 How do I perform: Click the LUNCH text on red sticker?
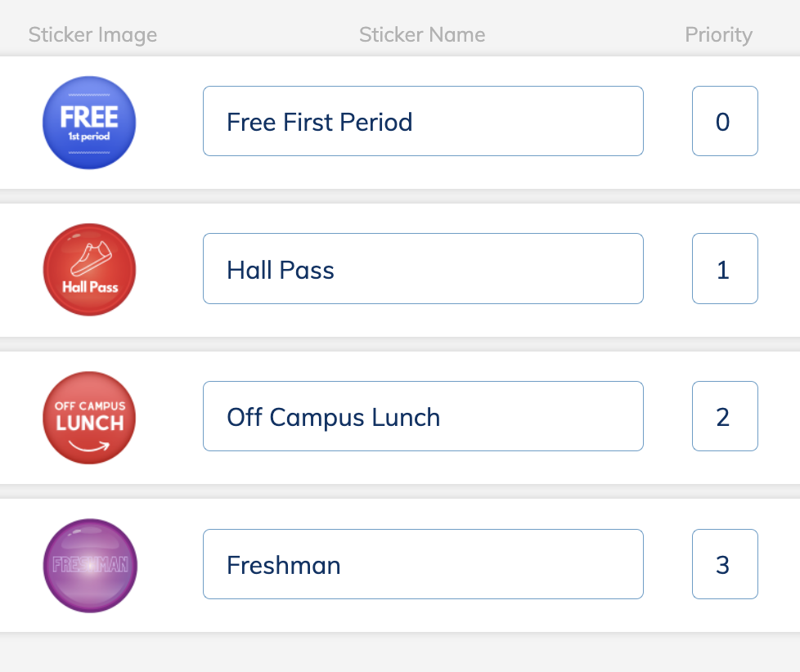(x=90, y=423)
